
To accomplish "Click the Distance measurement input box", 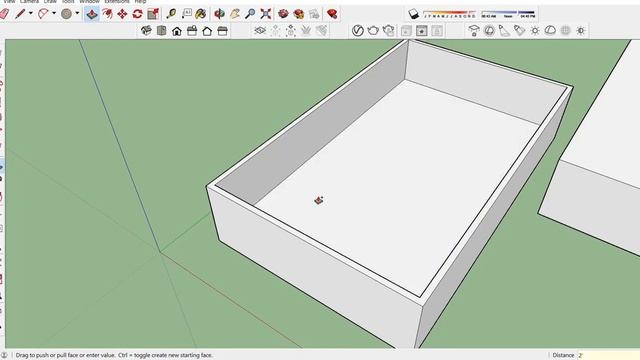I will (x=608, y=355).
